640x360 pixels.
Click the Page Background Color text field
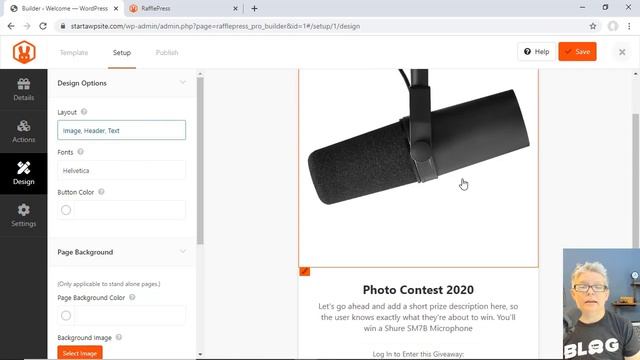[130, 315]
